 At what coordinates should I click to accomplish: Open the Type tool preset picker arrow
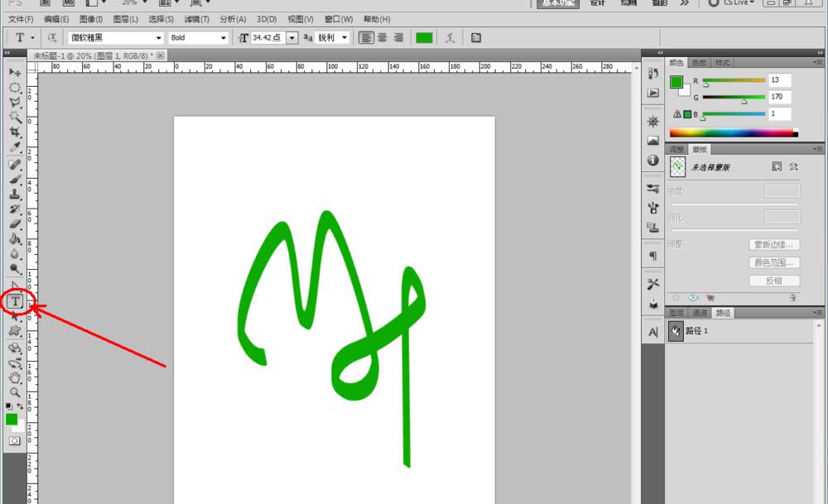point(32,37)
